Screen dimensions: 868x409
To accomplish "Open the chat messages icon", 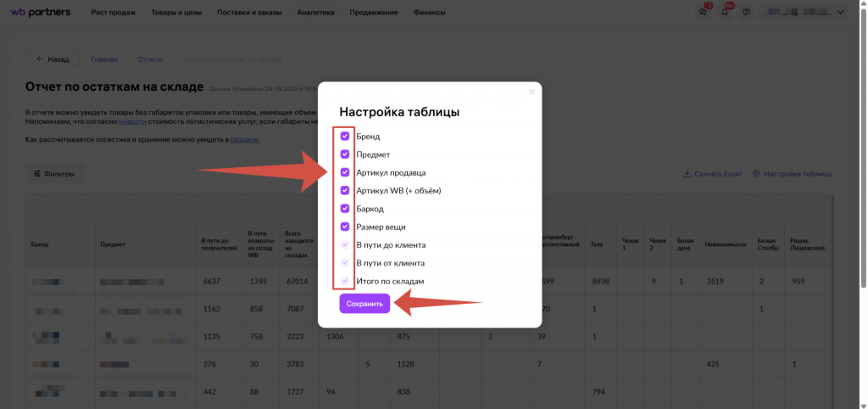I will [x=703, y=13].
